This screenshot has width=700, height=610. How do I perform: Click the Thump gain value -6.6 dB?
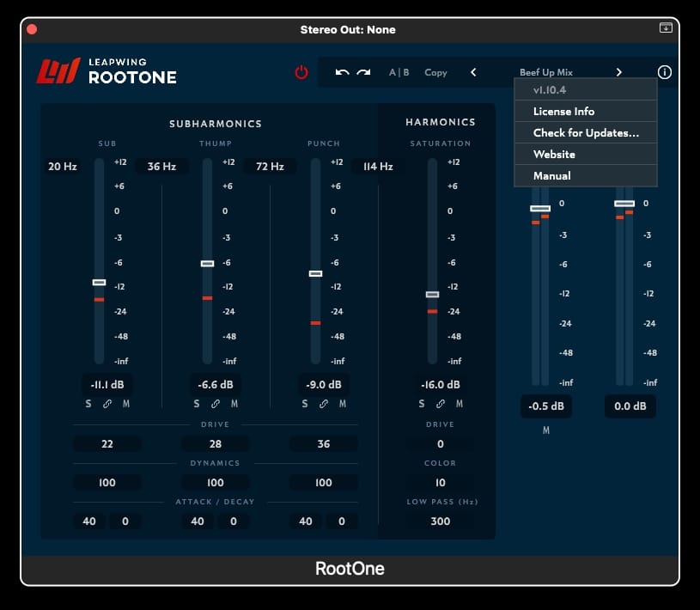coord(216,385)
